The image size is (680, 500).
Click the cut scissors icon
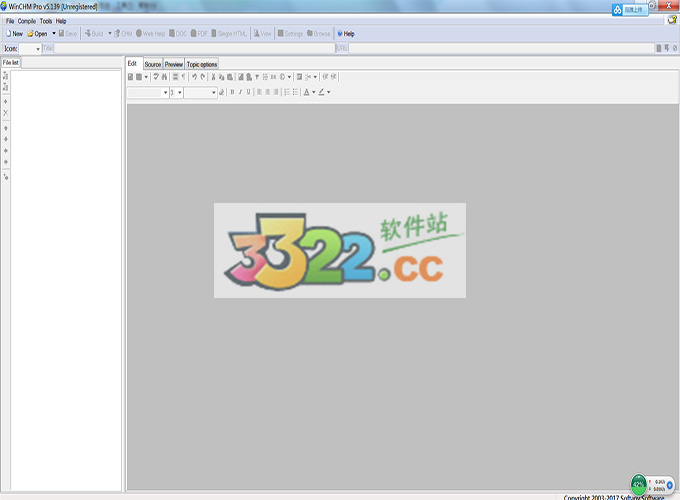pos(213,77)
